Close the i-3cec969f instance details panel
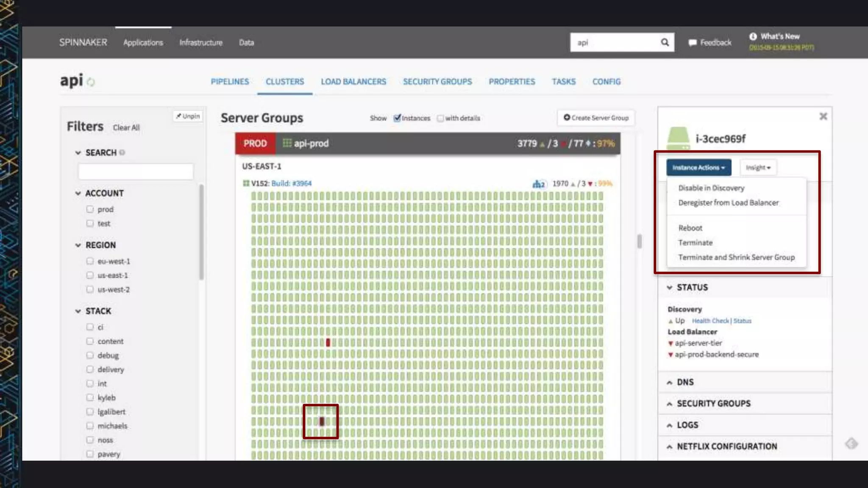This screenshot has width=868, height=488. coord(823,116)
